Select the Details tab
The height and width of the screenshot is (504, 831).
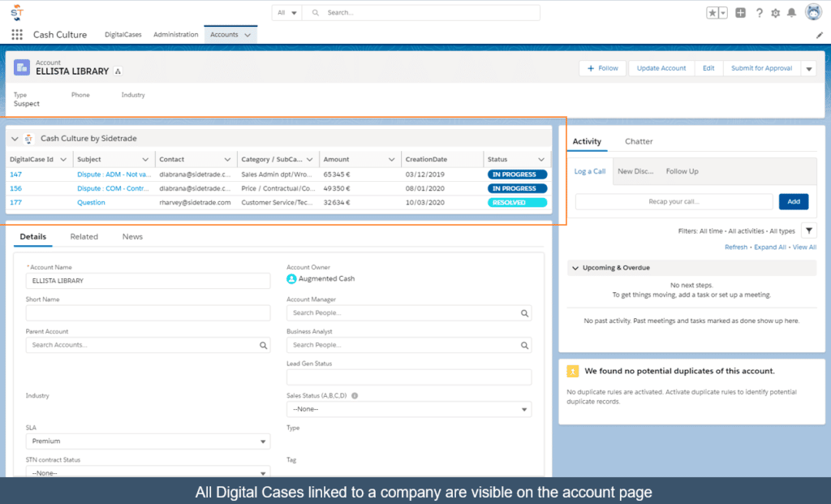click(32, 237)
